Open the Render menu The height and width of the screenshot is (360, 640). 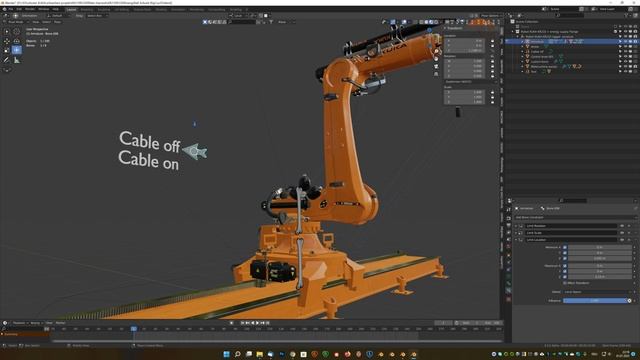(30, 9)
